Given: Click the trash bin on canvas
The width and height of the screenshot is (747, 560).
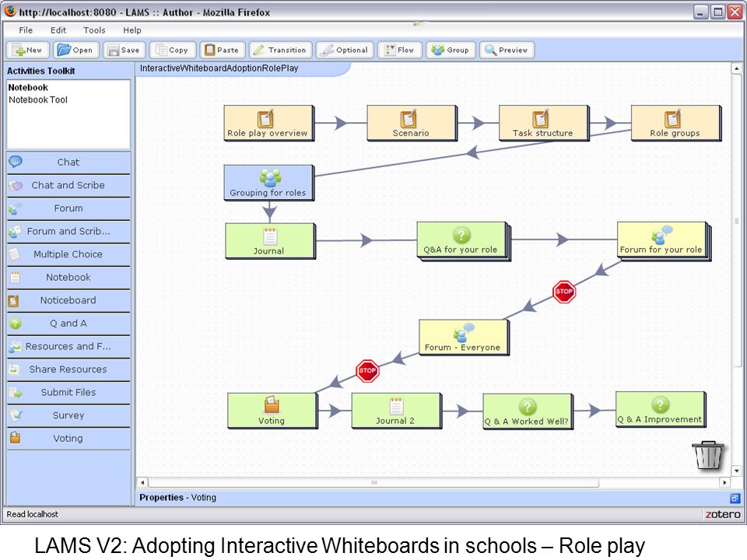Looking at the screenshot, I should pyautogui.click(x=708, y=455).
